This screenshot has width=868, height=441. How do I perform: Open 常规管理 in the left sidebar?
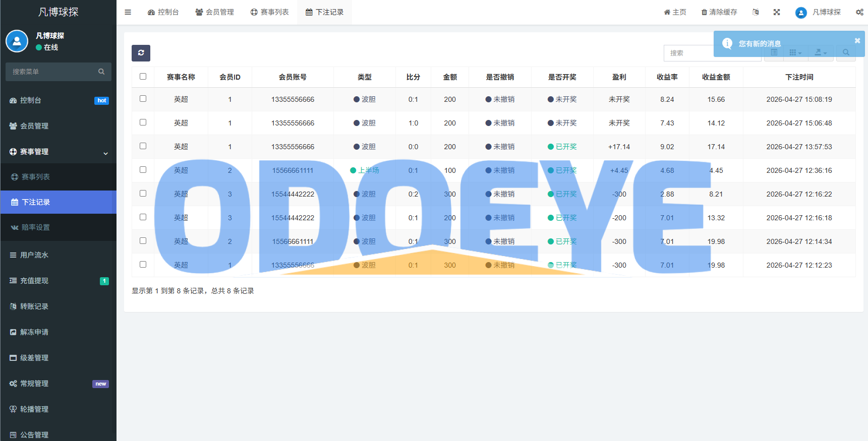pyautogui.click(x=58, y=384)
